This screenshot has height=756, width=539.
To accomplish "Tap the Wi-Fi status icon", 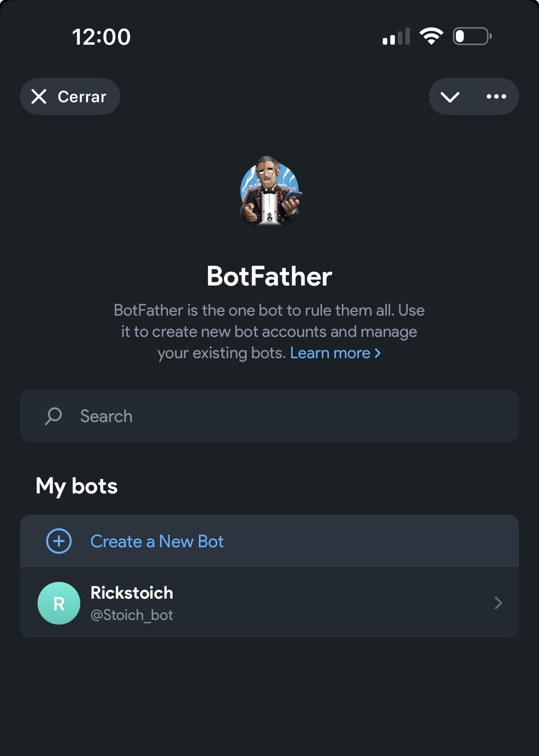I will (x=431, y=36).
